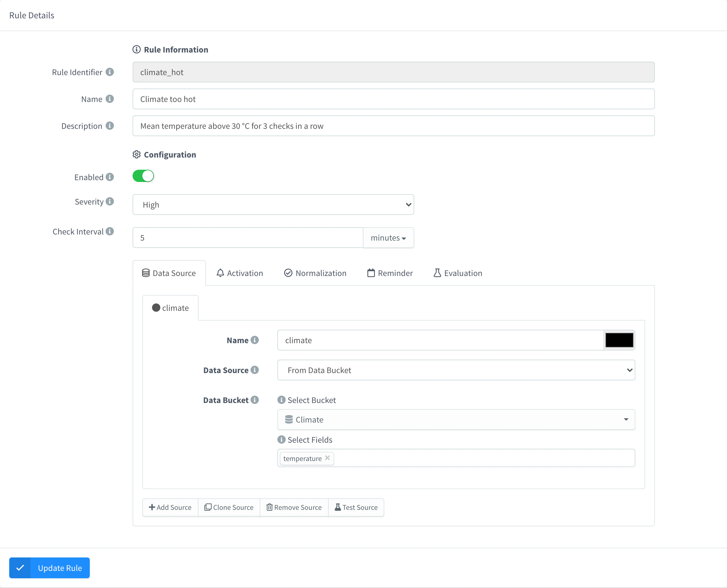Click info icon next to Severity
Screen dimensions: 727x588
coord(109,201)
